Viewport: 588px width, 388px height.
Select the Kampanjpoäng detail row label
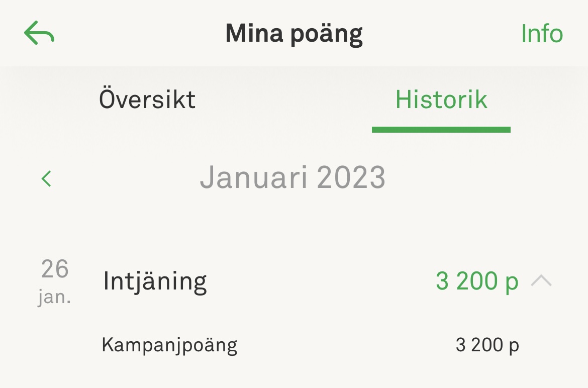(169, 345)
